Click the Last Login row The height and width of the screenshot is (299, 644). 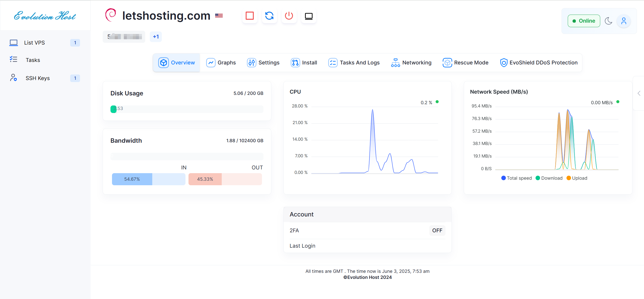(x=367, y=246)
